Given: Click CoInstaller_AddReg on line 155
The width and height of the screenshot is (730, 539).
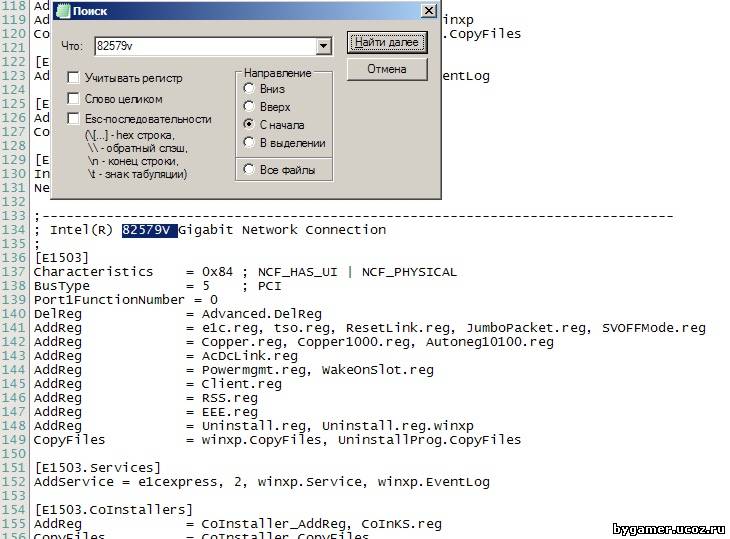Looking at the screenshot, I should [x=273, y=524].
